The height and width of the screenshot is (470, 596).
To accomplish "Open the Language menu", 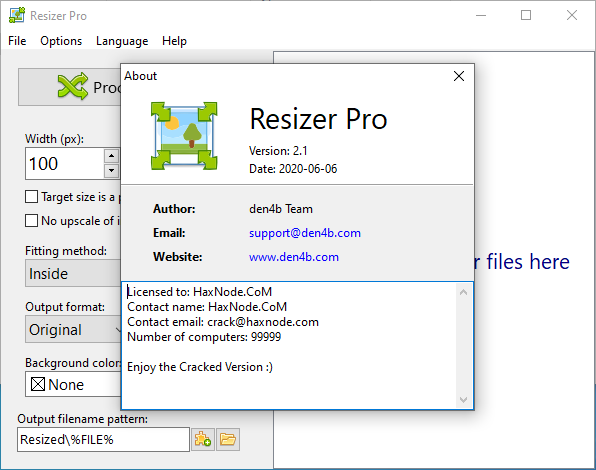I will coord(122,41).
